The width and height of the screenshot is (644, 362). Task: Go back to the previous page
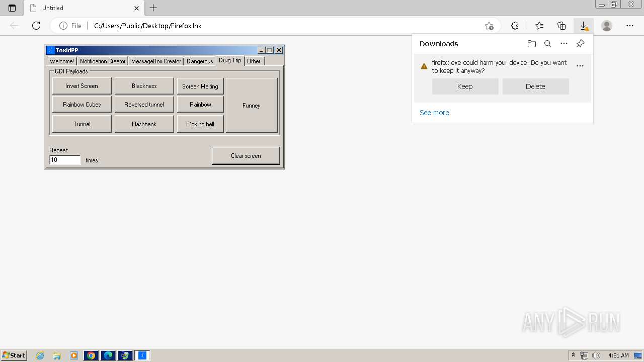pos(14,26)
